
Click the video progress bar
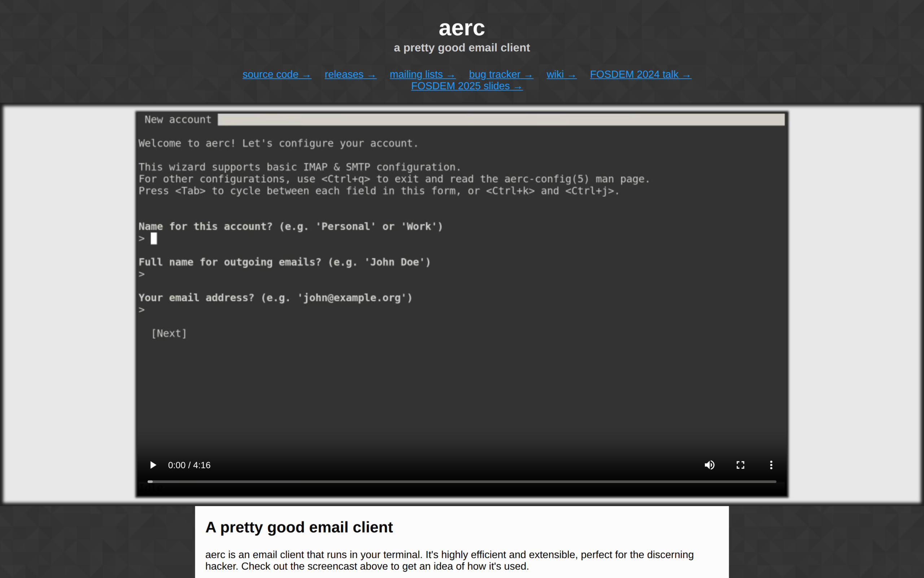pos(462,481)
